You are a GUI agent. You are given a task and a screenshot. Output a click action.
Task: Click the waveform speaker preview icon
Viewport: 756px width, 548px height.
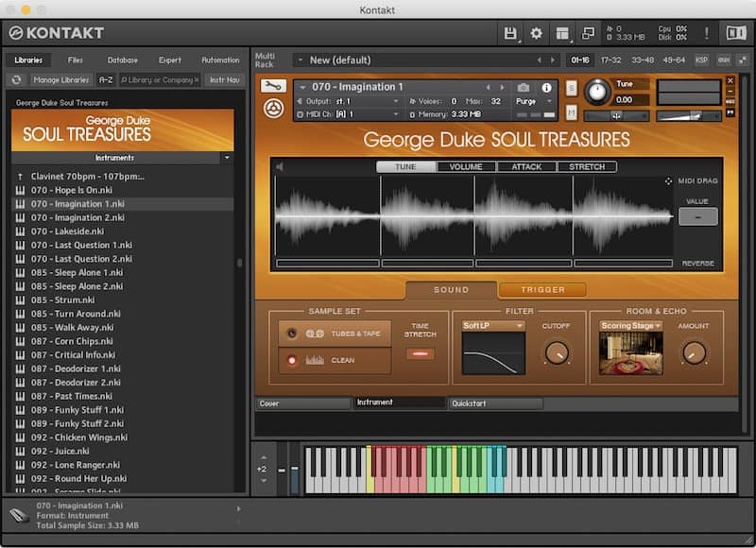coord(279,166)
